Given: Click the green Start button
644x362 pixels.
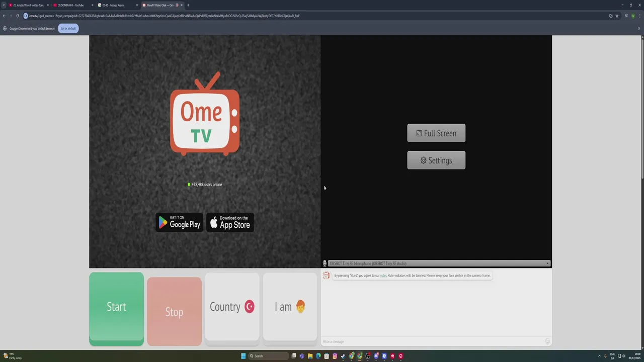Looking at the screenshot, I should click(116, 309).
